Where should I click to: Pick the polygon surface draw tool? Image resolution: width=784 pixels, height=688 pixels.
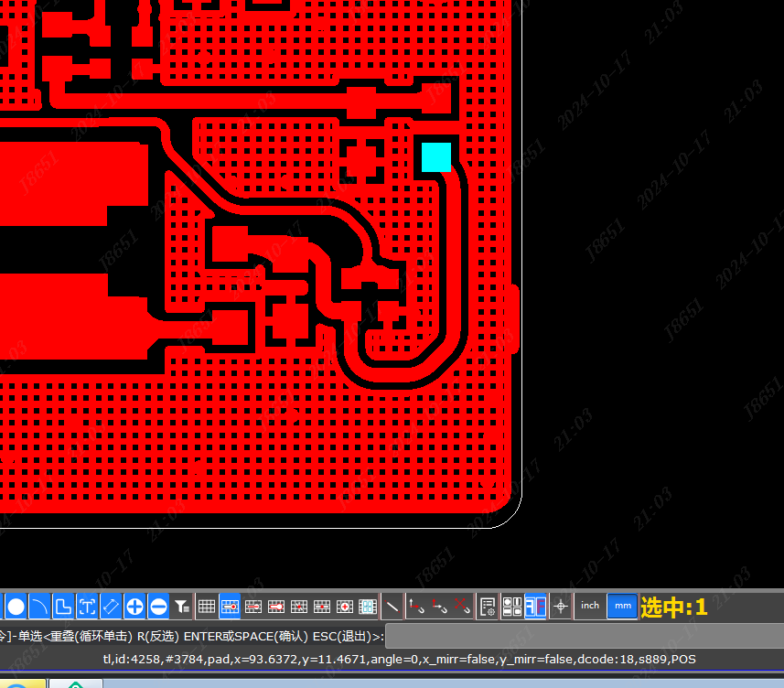(x=63, y=606)
